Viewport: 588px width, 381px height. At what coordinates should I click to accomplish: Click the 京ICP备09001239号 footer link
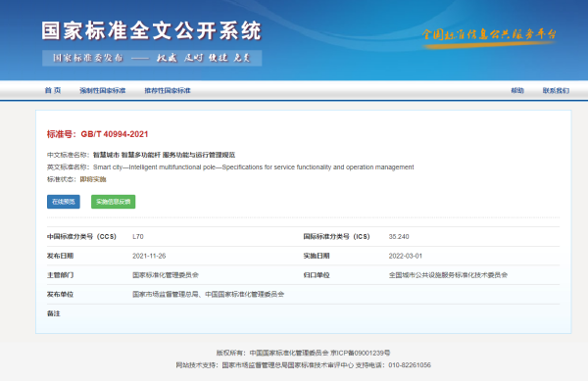360,353
